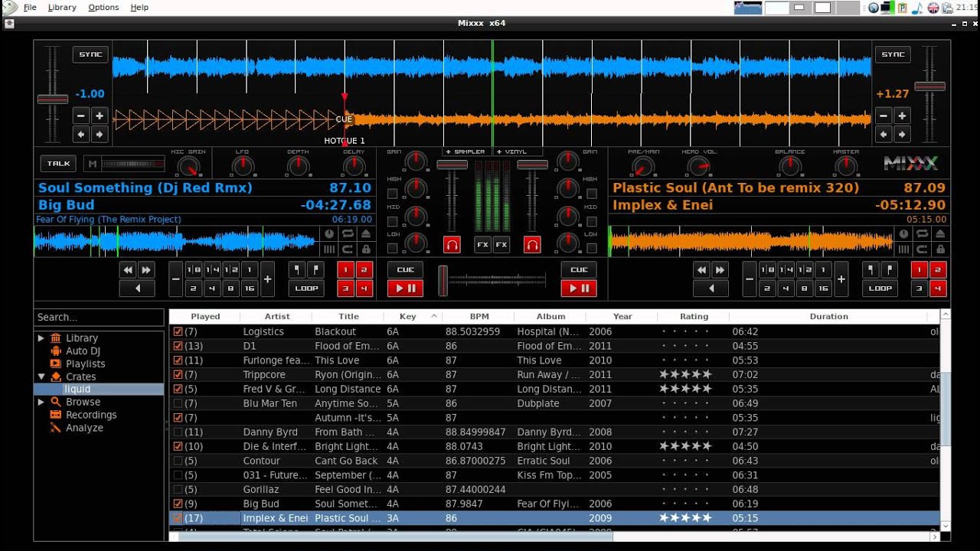Click SYNC on the left deck

click(90, 54)
